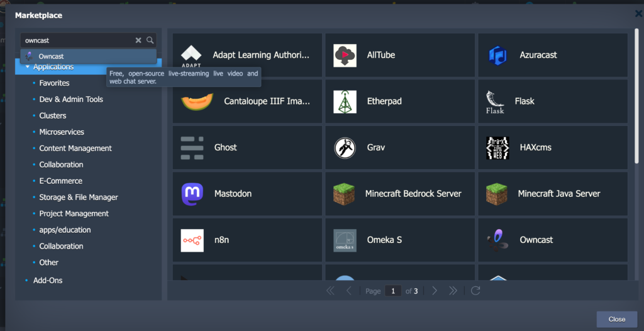The width and height of the screenshot is (644, 331).
Task: Go to the previous page arrow
Action: pos(349,291)
